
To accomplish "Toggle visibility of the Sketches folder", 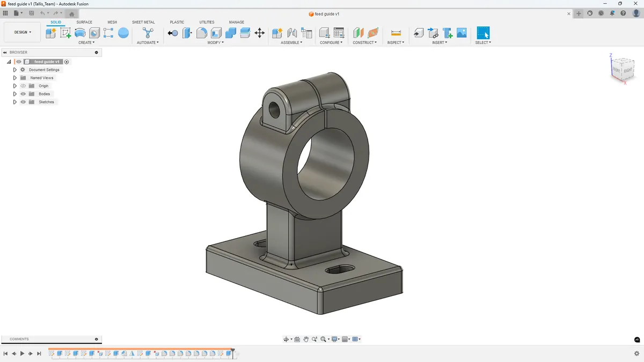I will 23,102.
